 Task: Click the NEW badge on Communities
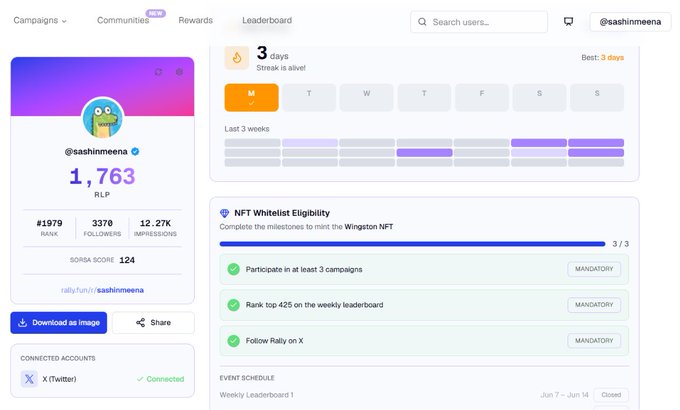(x=156, y=13)
